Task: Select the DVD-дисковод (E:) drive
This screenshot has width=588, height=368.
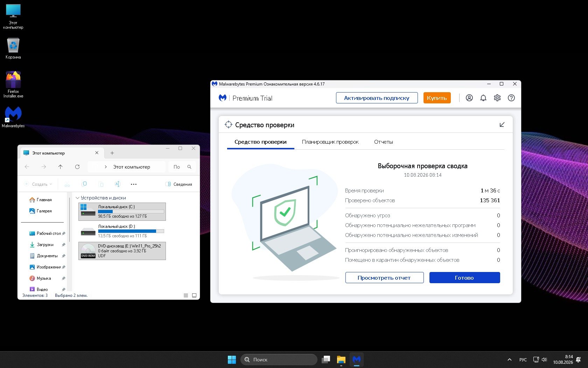Action: pos(122,251)
